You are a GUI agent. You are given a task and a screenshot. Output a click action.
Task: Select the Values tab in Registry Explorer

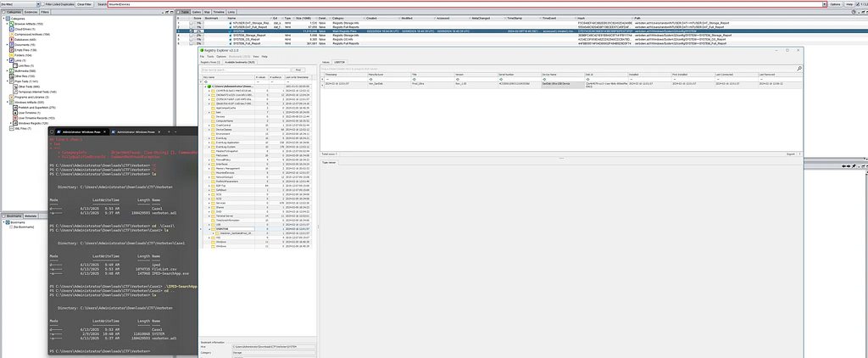pos(325,62)
